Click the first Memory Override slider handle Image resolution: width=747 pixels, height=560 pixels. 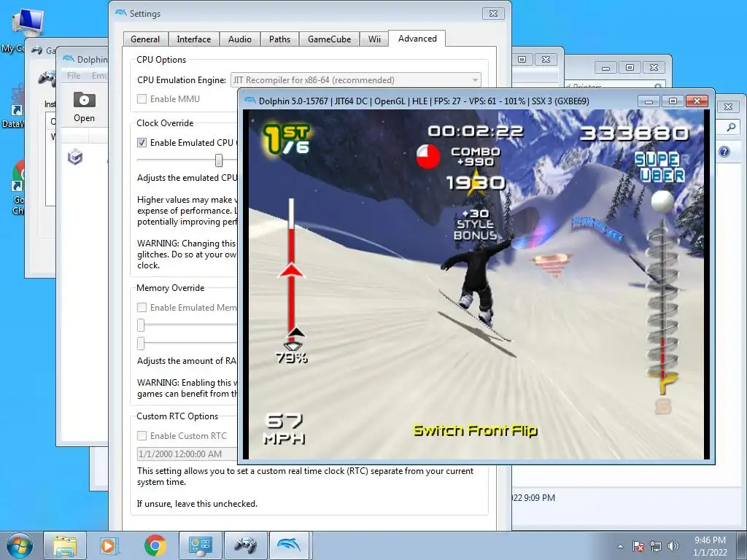(x=141, y=325)
